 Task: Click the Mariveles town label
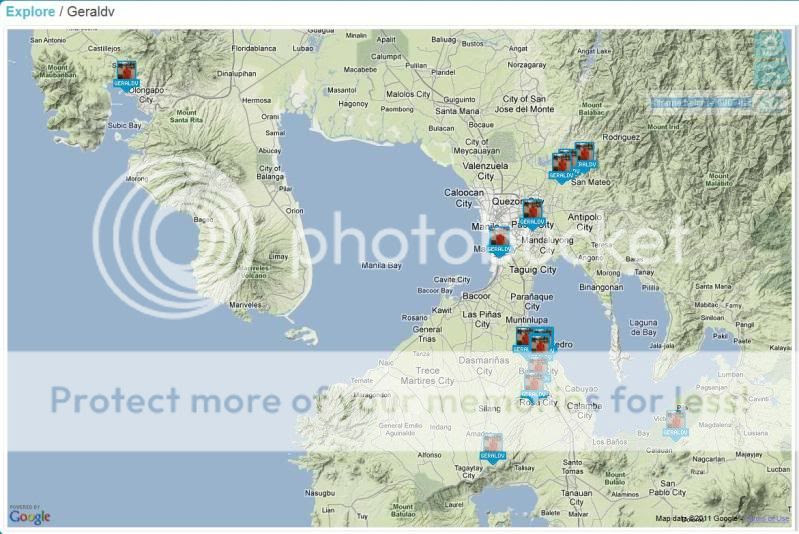click(x=246, y=305)
